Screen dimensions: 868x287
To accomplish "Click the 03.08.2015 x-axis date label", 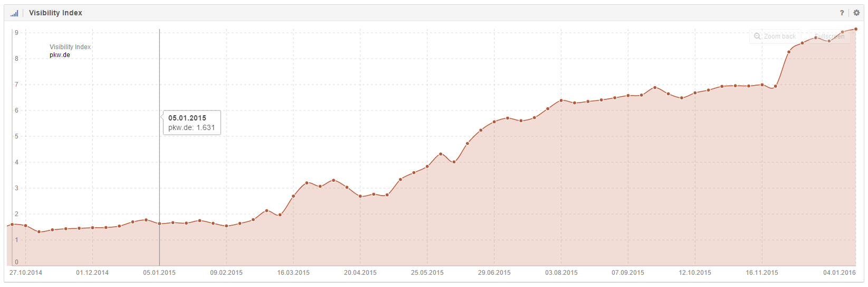I will (561, 273).
